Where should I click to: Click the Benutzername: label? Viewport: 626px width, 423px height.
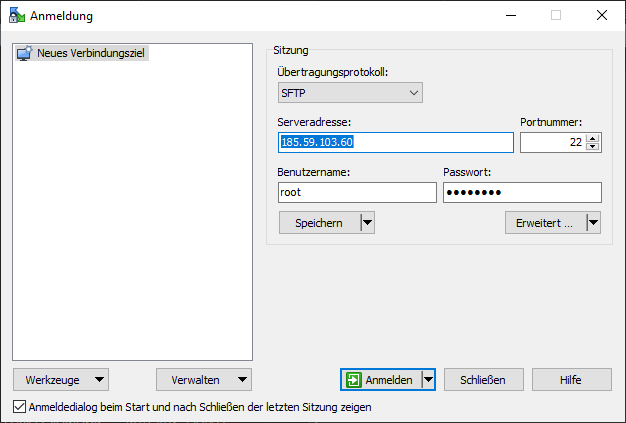(313, 172)
